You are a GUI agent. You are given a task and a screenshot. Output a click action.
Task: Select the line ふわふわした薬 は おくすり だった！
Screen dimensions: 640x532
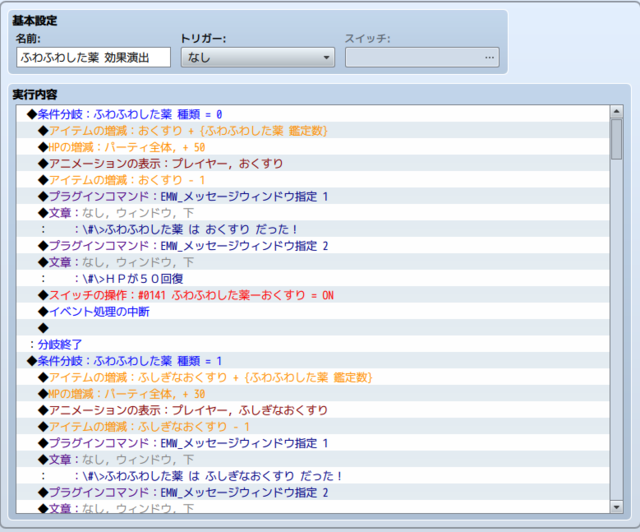click(313, 229)
